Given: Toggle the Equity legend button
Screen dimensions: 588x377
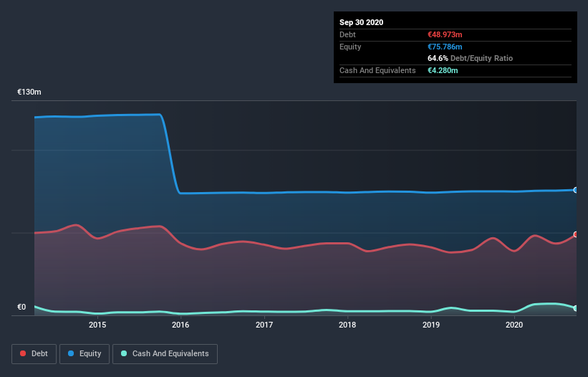Looking at the screenshot, I should (x=85, y=354).
